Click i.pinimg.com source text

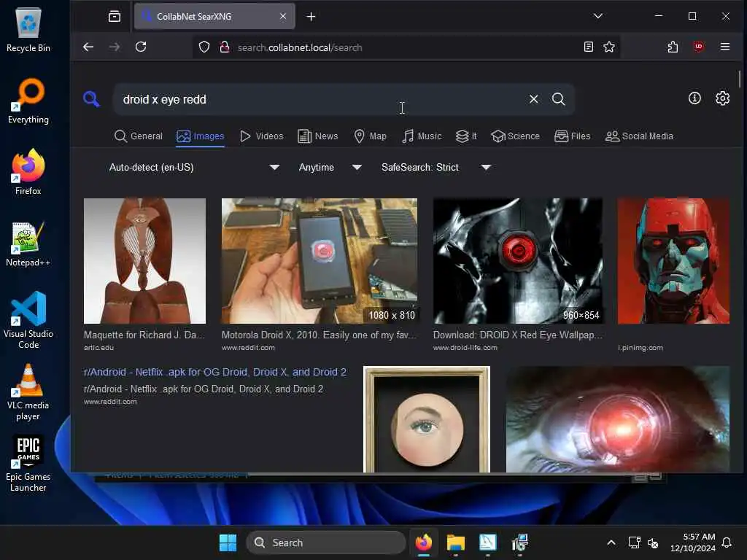(640, 348)
